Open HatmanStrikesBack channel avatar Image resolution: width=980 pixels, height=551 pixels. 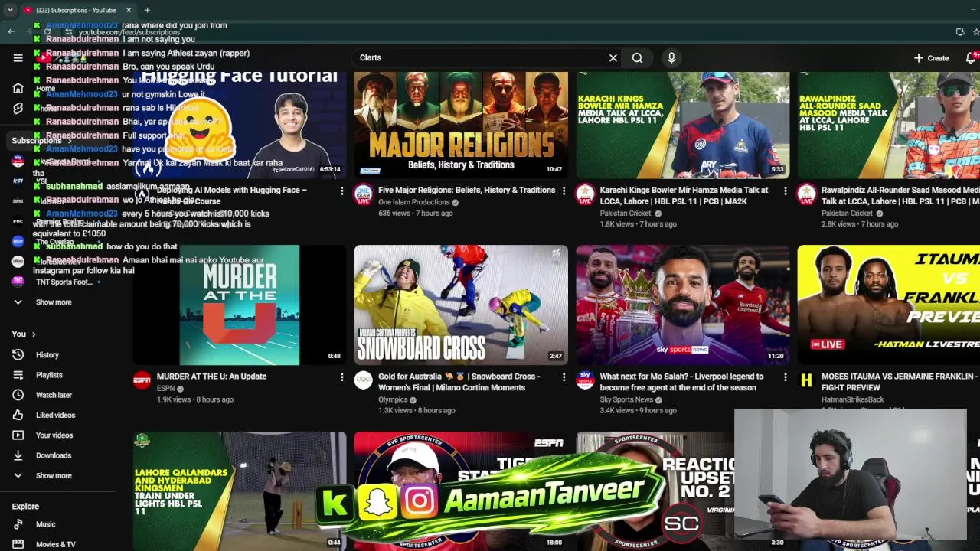[x=806, y=380]
